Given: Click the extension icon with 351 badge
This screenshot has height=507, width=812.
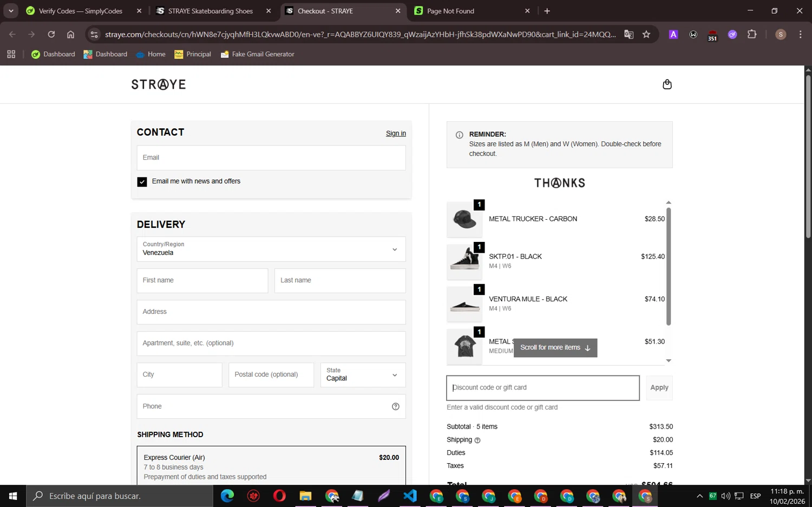Looking at the screenshot, I should 712,35.
